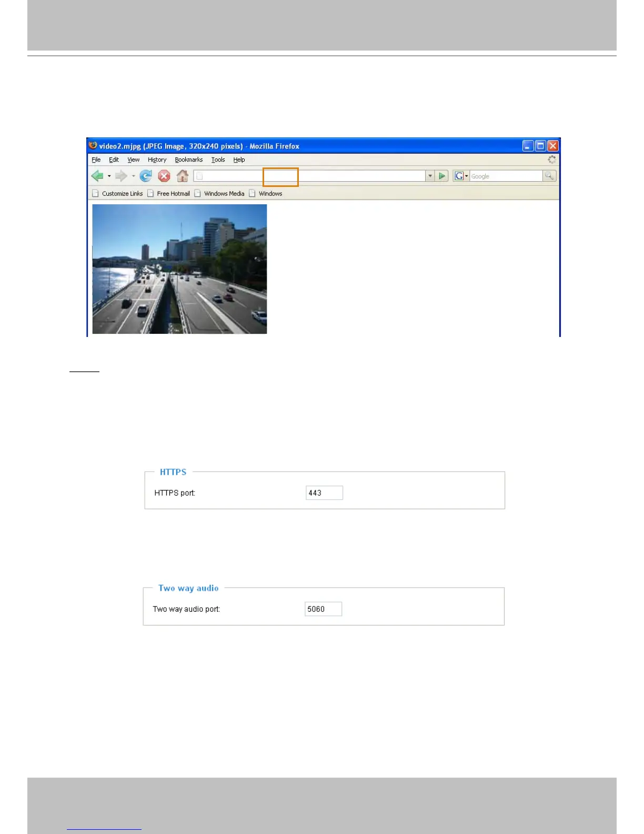Screen dimensions: 644x834
Task: Click the blue 'Two way audio' section heading
Action: [x=188, y=588]
